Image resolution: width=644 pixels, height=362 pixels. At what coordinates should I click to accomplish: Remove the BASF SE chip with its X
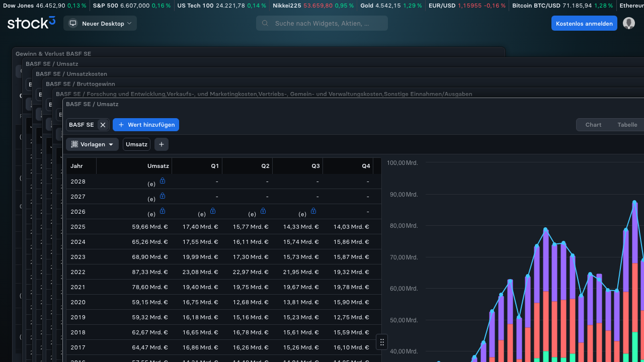[103, 125]
